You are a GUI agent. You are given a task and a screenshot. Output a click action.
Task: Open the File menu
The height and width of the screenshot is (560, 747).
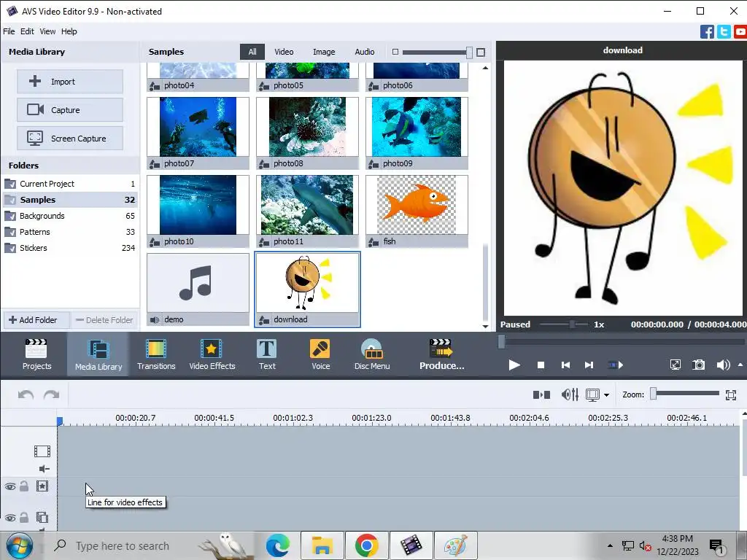point(9,31)
